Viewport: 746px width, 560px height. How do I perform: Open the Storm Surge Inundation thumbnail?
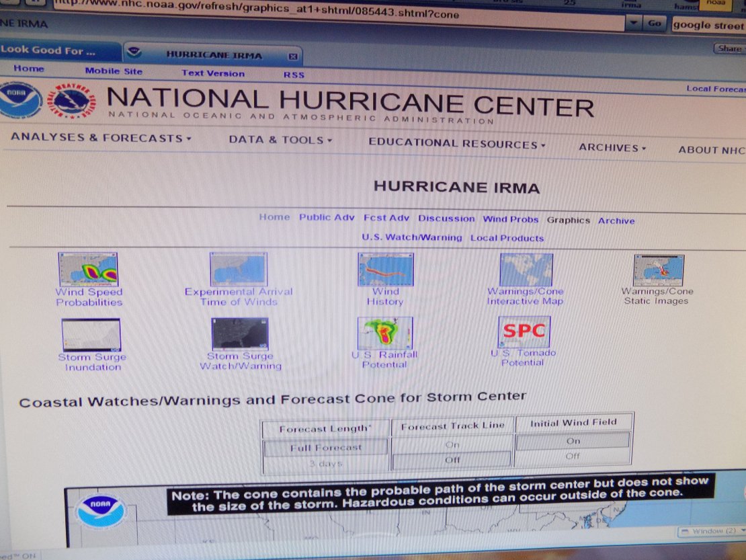pyautogui.click(x=91, y=335)
